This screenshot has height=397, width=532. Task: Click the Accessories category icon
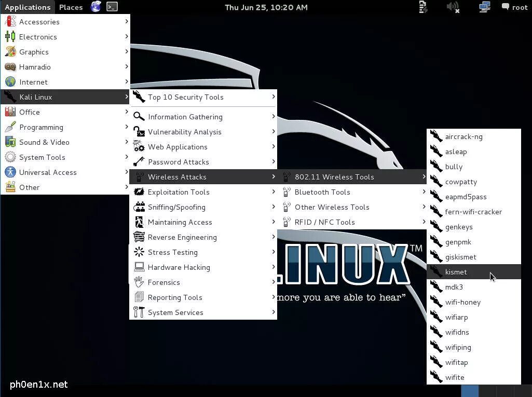(10, 21)
